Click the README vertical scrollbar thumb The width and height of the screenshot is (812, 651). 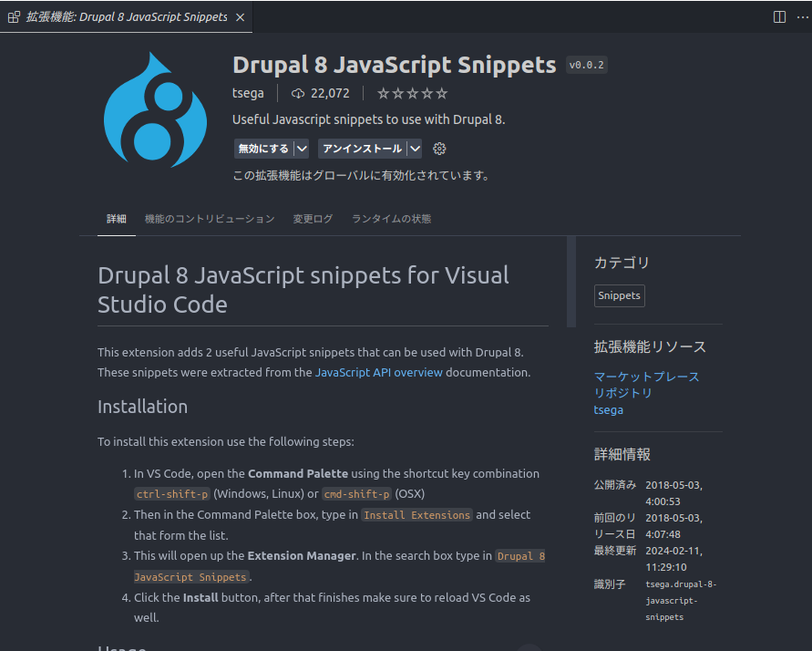pos(571,282)
